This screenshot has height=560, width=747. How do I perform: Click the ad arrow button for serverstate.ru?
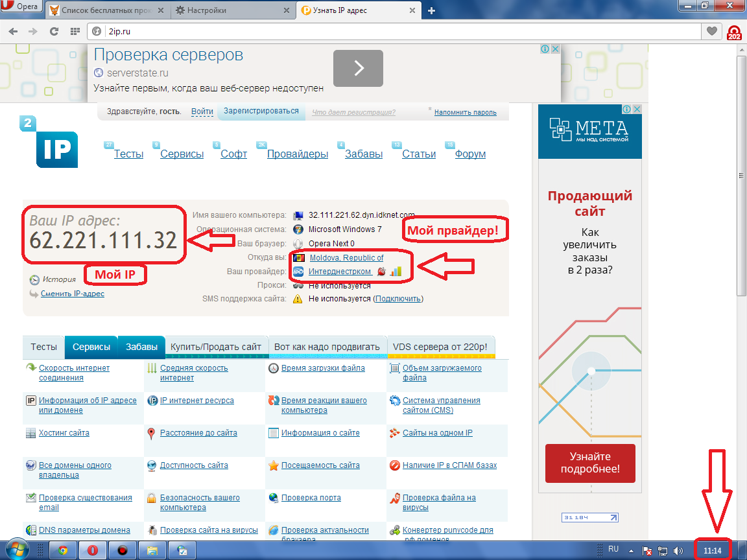point(358,69)
